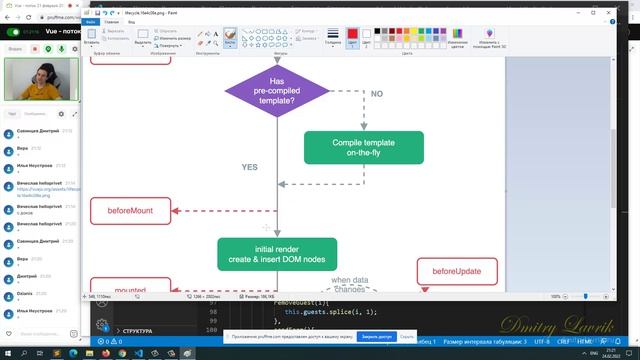Click the emoji icon beside chat message field
Viewport: 640px width, 360px height.
click(x=74, y=334)
